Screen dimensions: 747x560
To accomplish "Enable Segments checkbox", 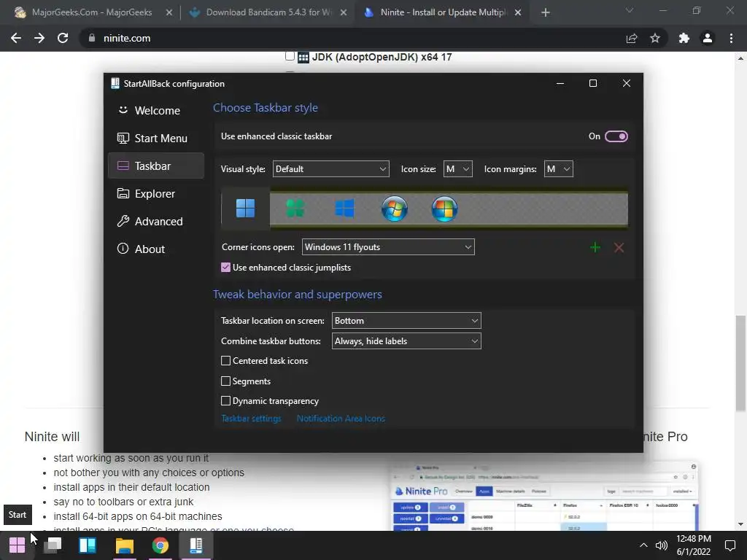I will [226, 381].
